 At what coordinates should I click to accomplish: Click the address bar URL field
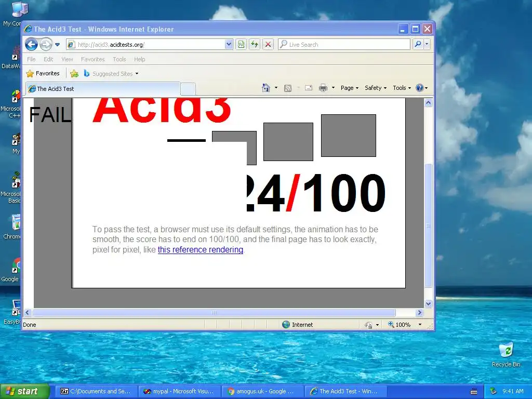pyautogui.click(x=146, y=45)
